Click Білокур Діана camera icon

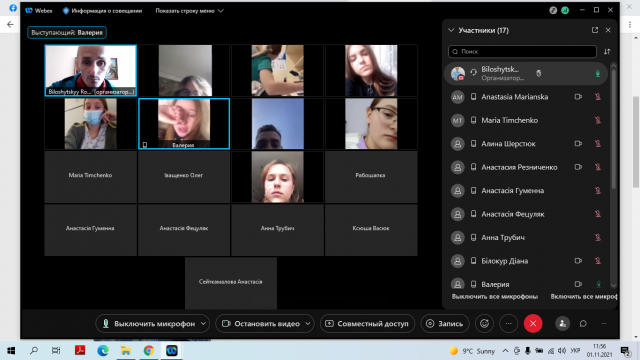(x=578, y=261)
